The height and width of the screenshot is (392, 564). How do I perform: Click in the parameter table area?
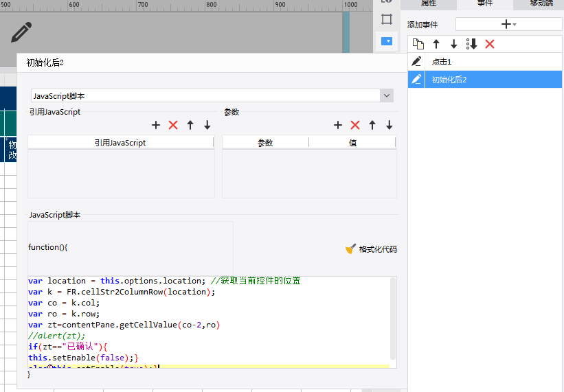[309, 174]
